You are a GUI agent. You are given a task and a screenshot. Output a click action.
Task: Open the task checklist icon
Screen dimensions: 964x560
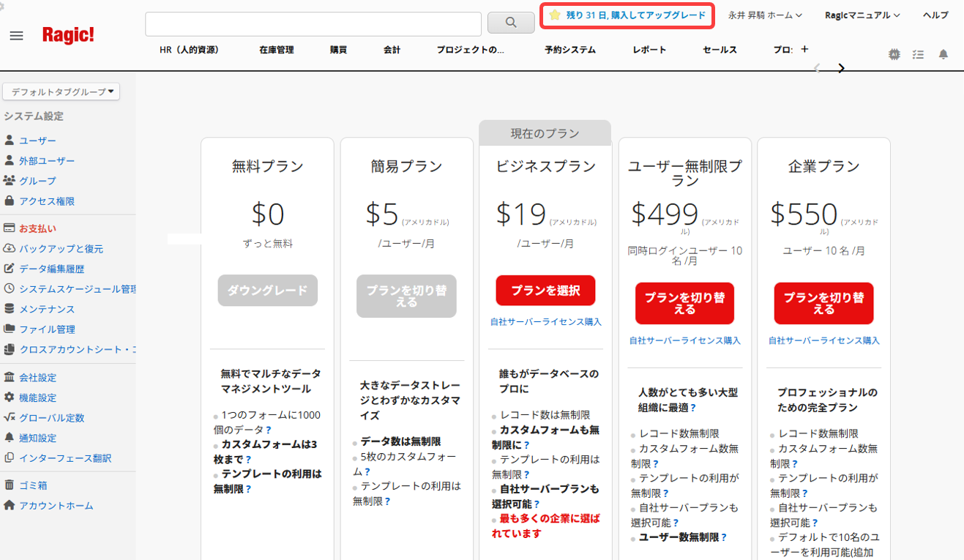point(919,54)
